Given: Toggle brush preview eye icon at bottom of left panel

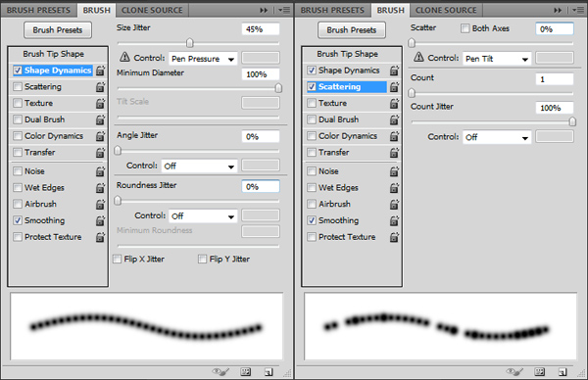Looking at the screenshot, I should (x=220, y=372).
